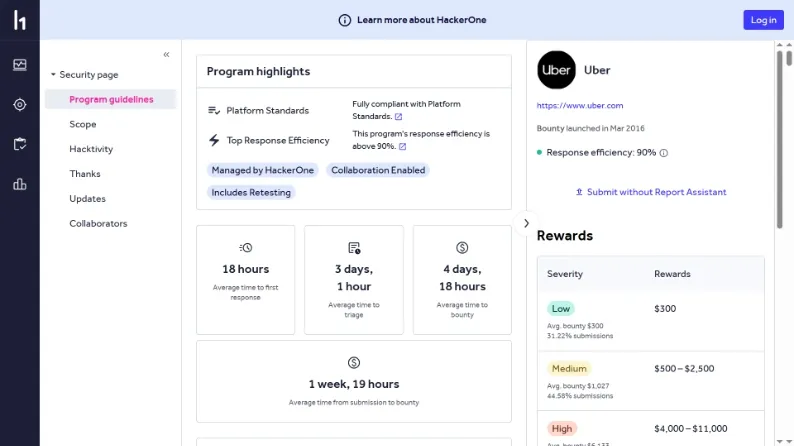This screenshot has width=794, height=446.
Task: Open the target opportunities icon in sidebar
Action: tap(20, 105)
